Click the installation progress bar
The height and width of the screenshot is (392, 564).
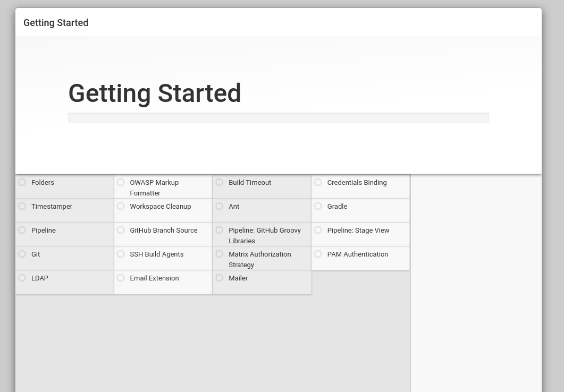point(278,118)
